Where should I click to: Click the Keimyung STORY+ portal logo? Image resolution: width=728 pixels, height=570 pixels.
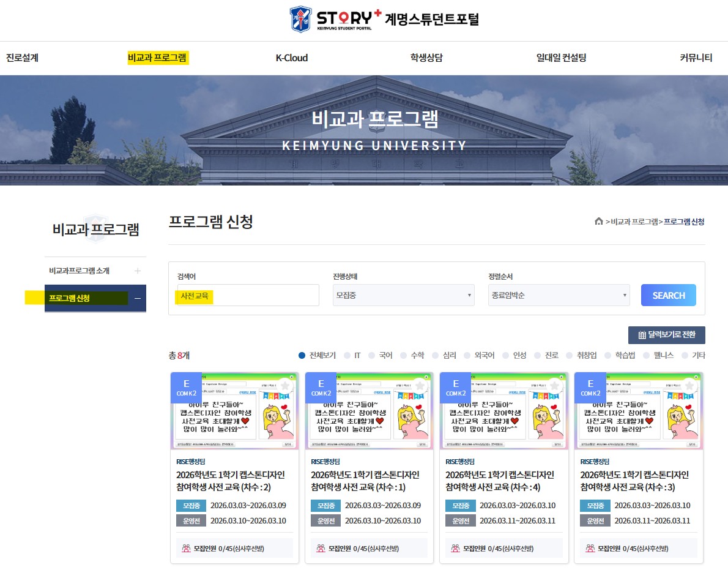(x=384, y=19)
